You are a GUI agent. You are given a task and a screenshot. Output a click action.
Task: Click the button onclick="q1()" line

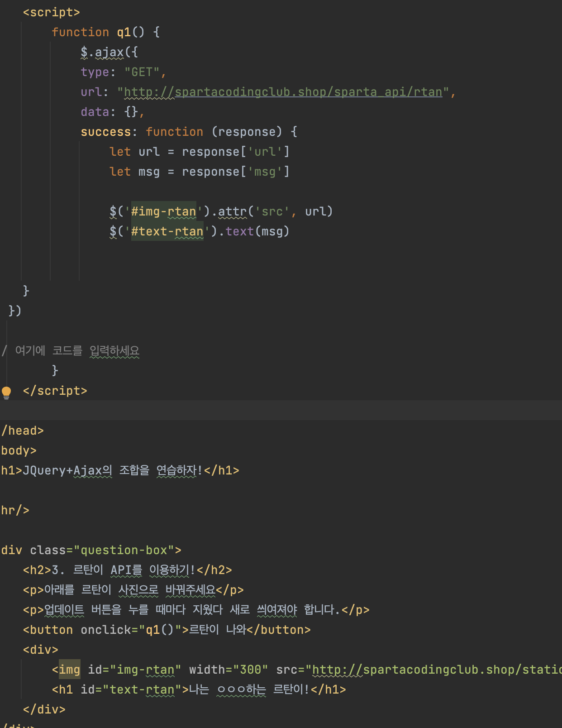pos(167,630)
